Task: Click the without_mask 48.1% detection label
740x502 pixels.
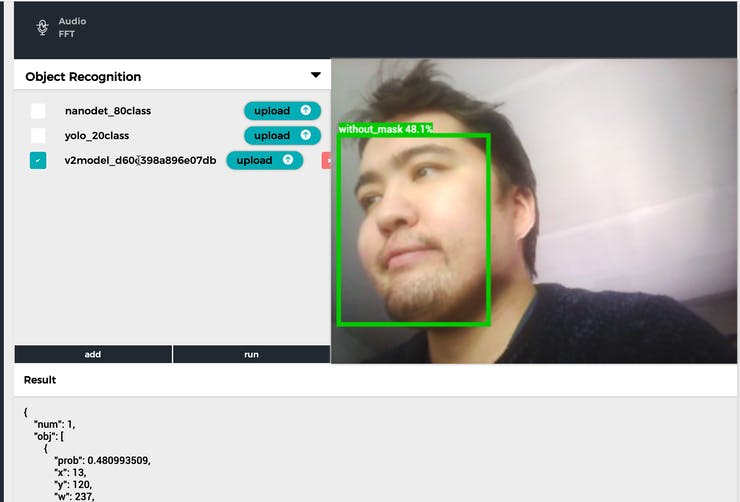Action: tap(385, 129)
